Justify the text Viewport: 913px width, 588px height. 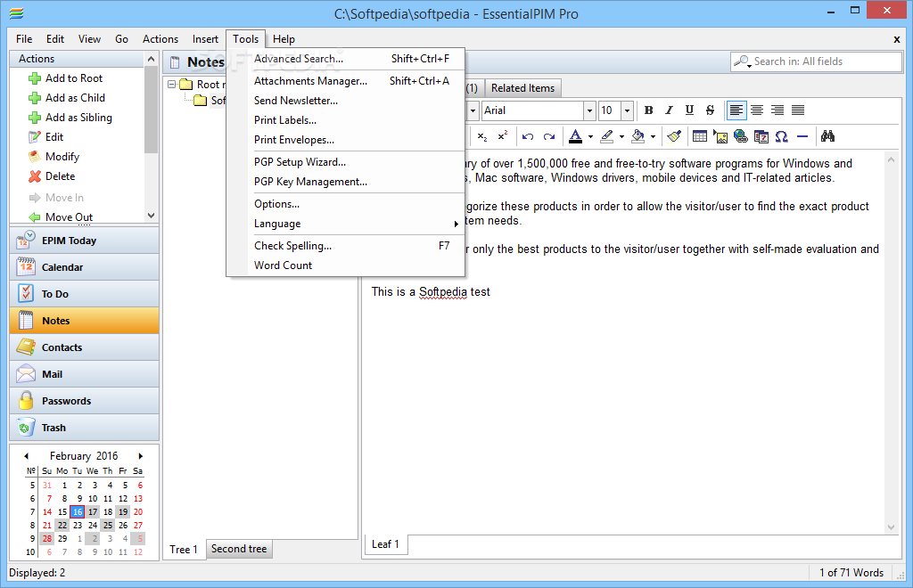[x=798, y=110]
